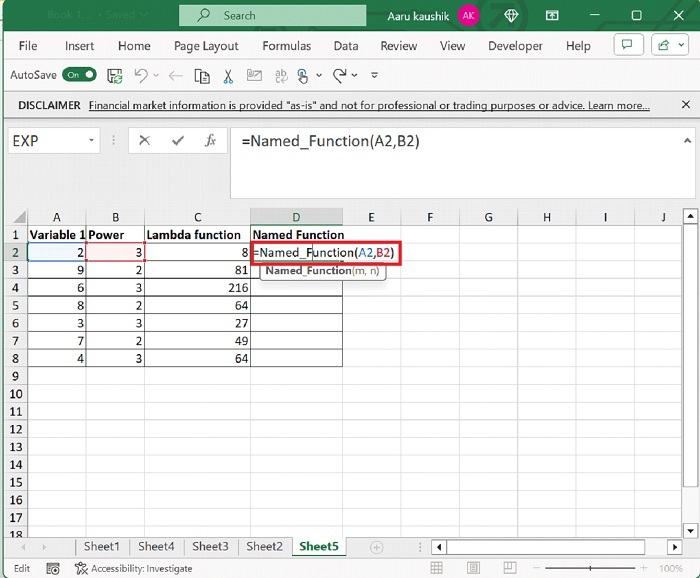Click vertical scrollbar up arrow
Screen dimensions: 700x578
click(690, 217)
